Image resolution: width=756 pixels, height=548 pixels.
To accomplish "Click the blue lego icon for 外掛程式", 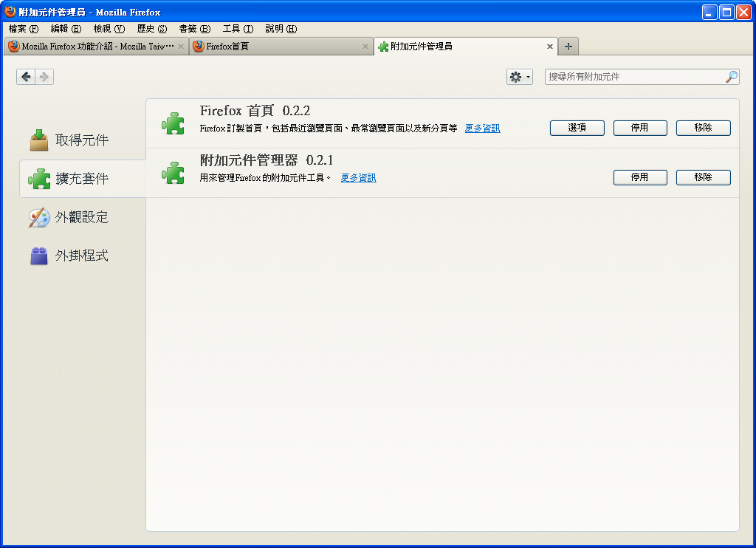I will 39,256.
